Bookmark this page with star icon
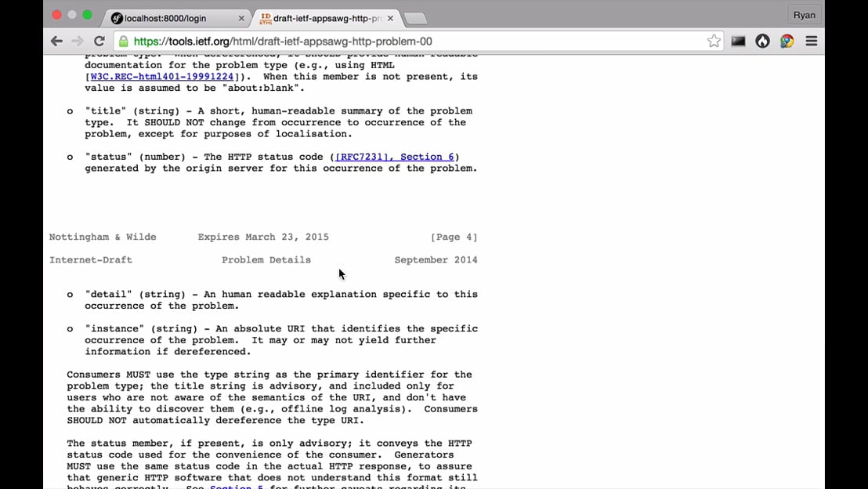The width and height of the screenshot is (868, 489). (714, 41)
